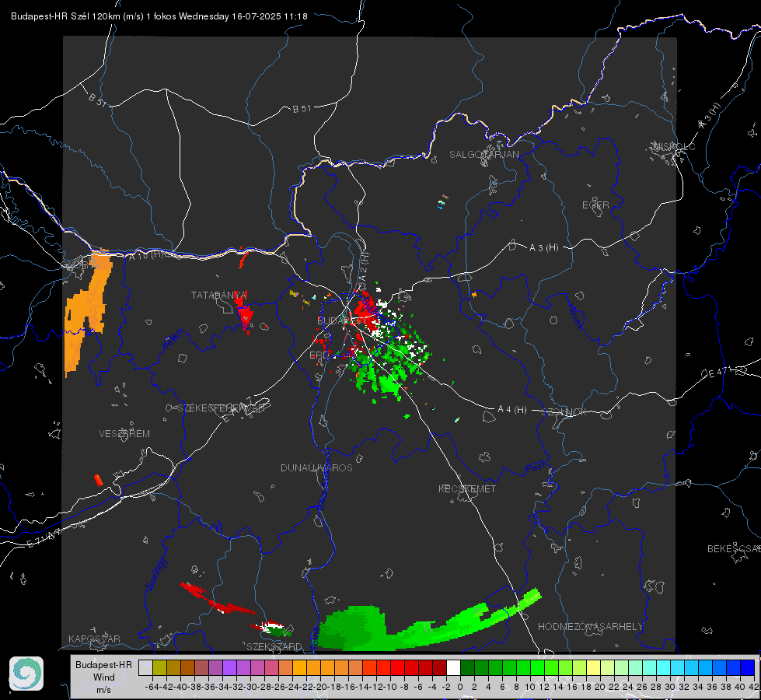Click the SZÉKESFEHÉRVÁR city label
This screenshot has width=761, height=700.
tap(221, 408)
